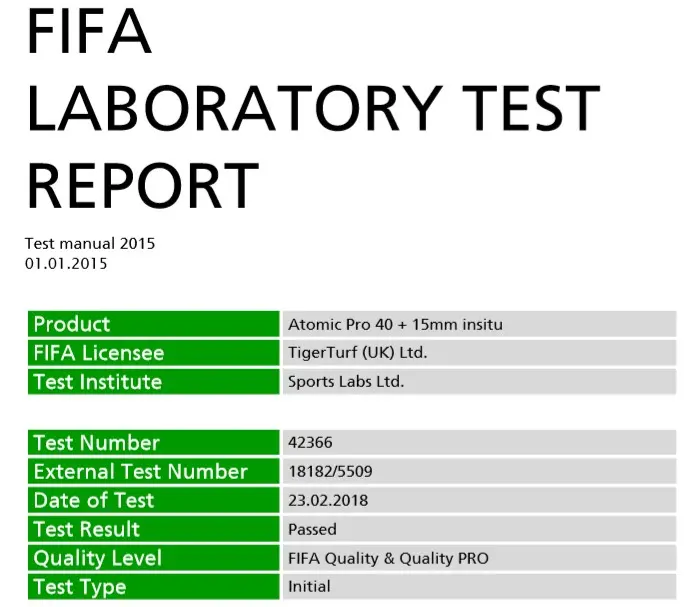
Task: Click the test date 23.02.2018
Action: coord(324,501)
